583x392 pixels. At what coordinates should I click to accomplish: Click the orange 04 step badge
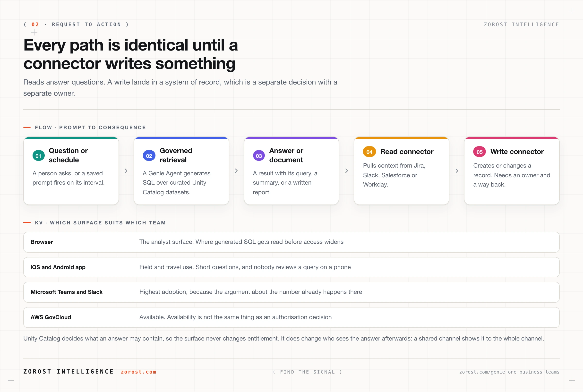369,152
